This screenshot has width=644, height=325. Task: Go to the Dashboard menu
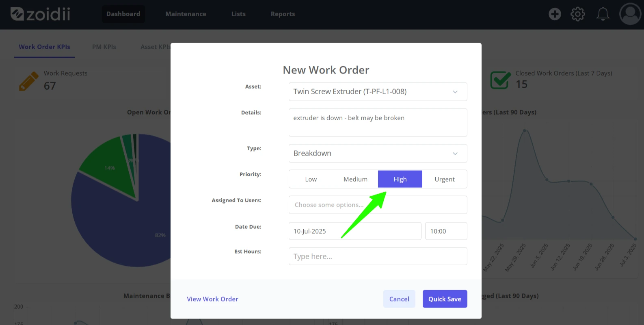tap(123, 14)
